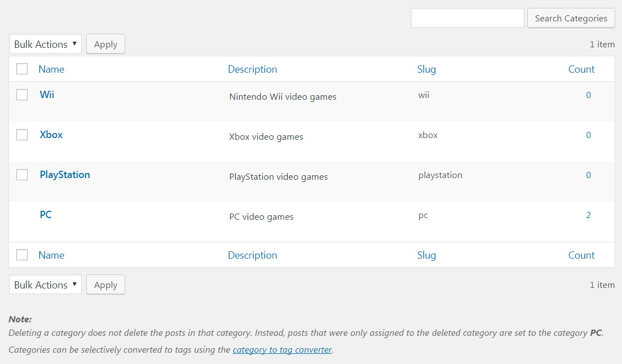
Task: Open the PC category link
Action: coord(46,215)
